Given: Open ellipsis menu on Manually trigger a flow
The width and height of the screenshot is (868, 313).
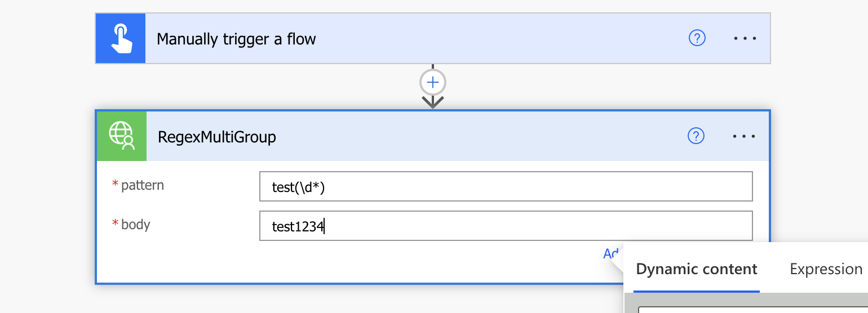Looking at the screenshot, I should pos(745,38).
